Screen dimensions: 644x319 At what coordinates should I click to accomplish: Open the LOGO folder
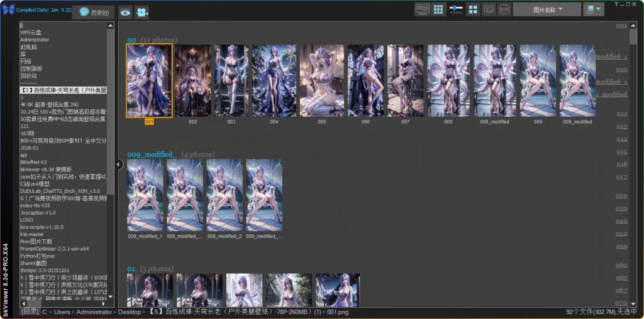click(26, 220)
